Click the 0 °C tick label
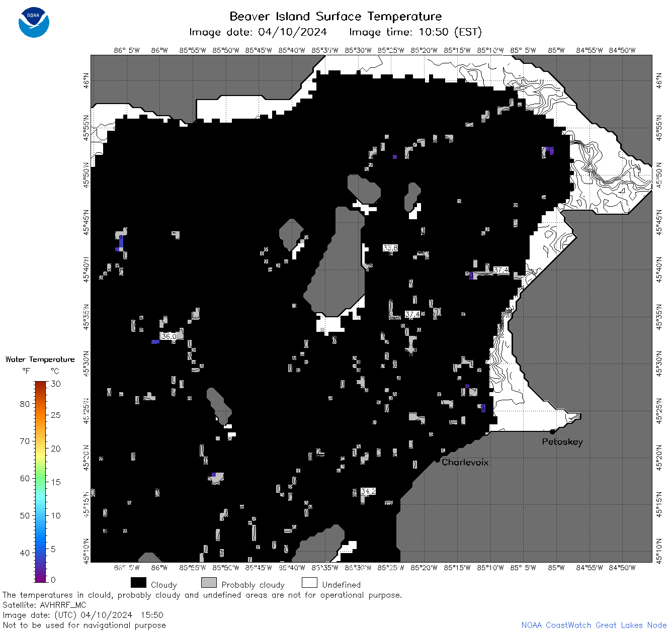 53,580
